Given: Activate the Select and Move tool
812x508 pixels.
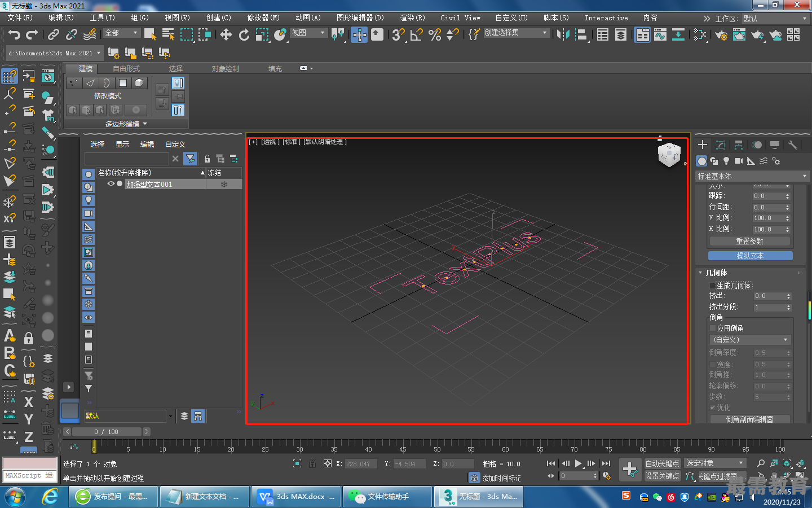Looking at the screenshot, I should (226, 34).
